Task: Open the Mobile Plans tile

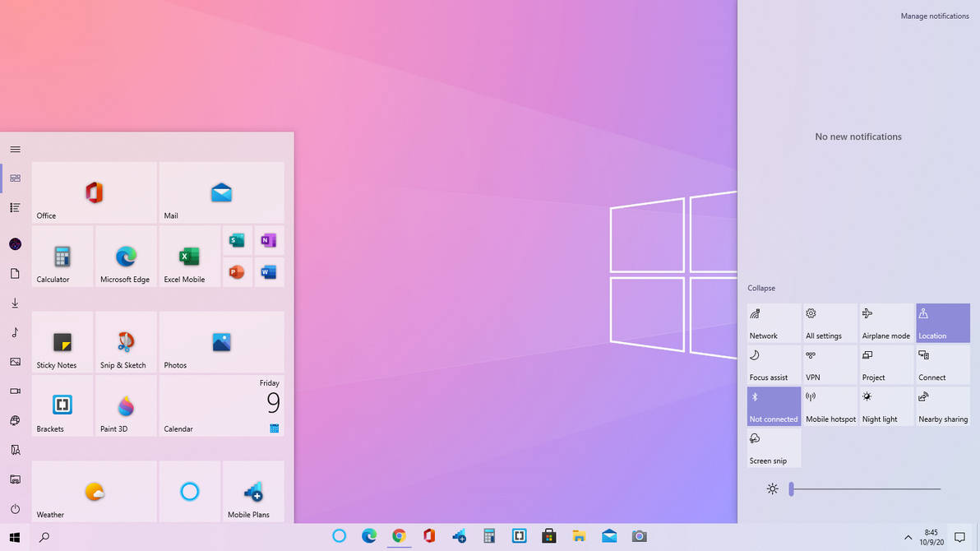Action: (x=253, y=492)
